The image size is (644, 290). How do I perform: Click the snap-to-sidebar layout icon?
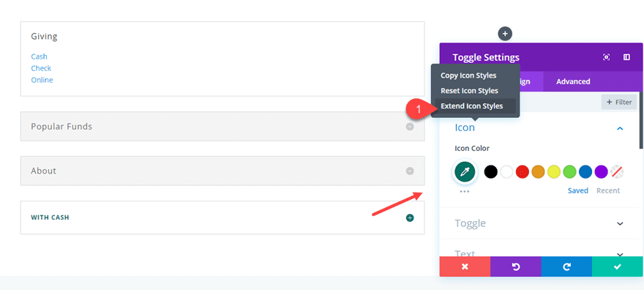[x=626, y=58]
